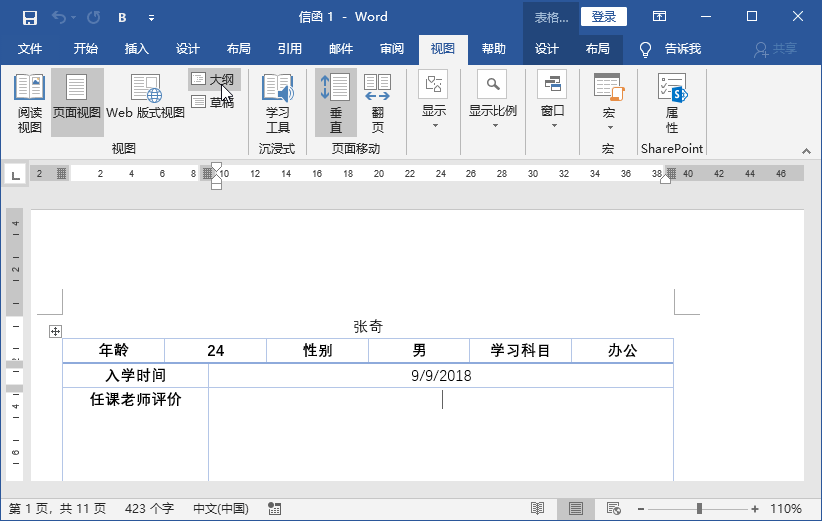Save the document with the floppy icon
Image resolution: width=822 pixels, height=521 pixels.
pyautogui.click(x=30, y=17)
